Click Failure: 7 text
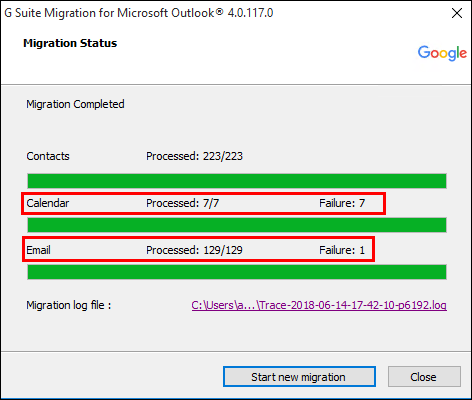Viewport: 472px width, 400px height. coord(342,203)
